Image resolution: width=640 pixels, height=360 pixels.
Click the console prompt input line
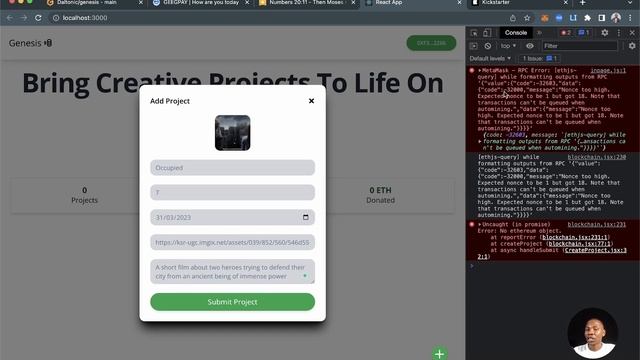[x=553, y=266]
